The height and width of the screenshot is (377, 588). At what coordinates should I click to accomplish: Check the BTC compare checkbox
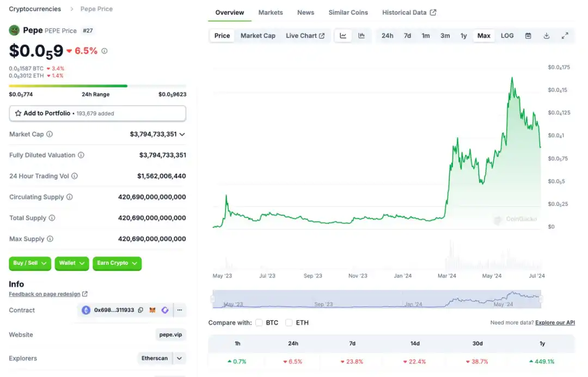tap(259, 323)
